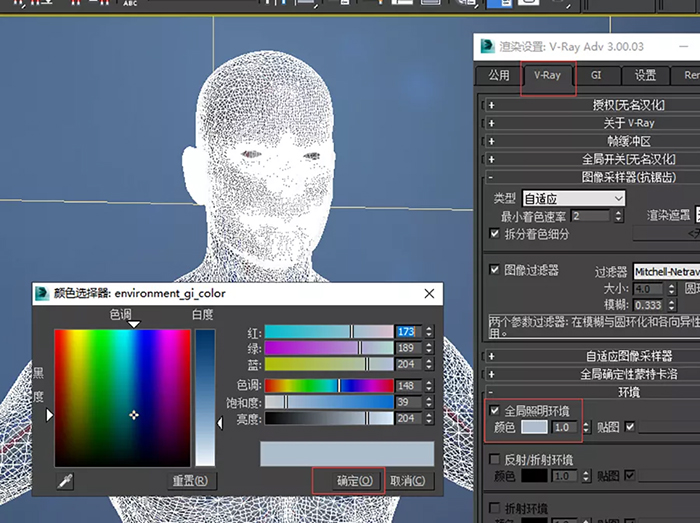The width and height of the screenshot is (700, 523).
Task: Click the green value field showing 189
Action: (408, 348)
